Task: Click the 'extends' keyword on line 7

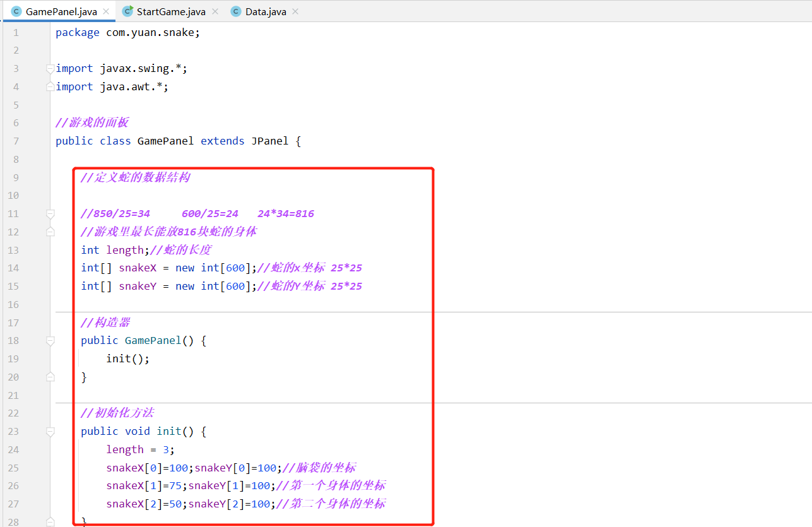Action: 222,141
